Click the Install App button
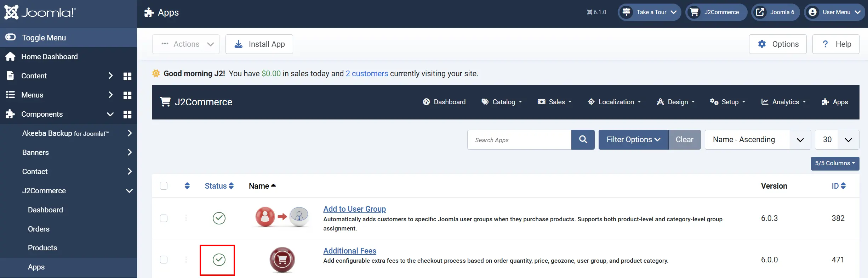This screenshot has width=868, height=278. click(x=259, y=44)
